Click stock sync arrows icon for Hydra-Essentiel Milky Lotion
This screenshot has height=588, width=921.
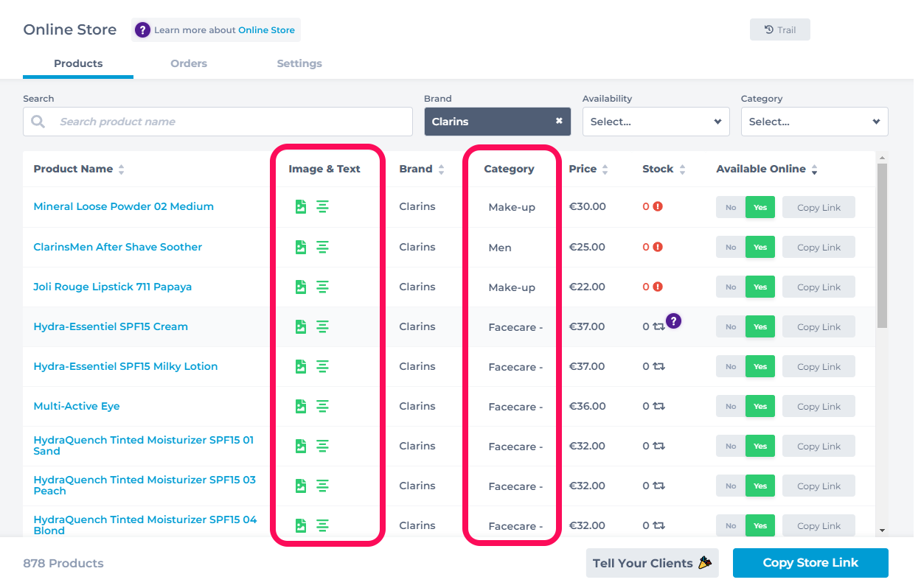(658, 366)
